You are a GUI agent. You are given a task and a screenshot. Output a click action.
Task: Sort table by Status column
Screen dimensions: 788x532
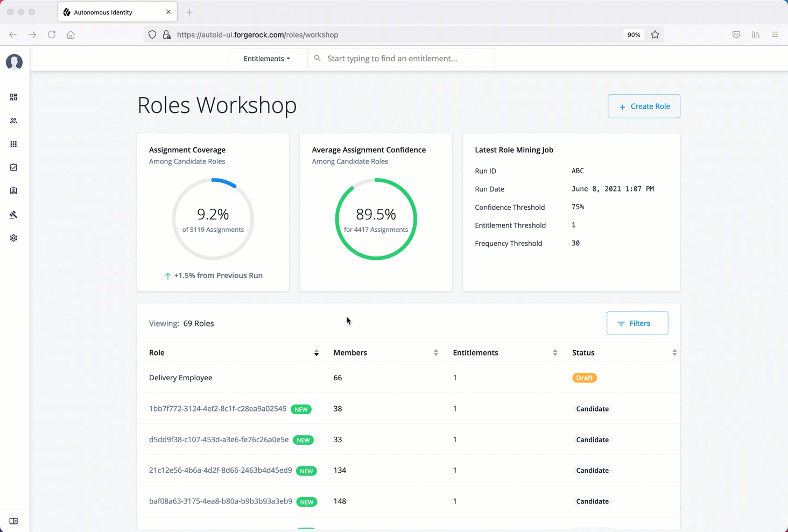(x=674, y=353)
